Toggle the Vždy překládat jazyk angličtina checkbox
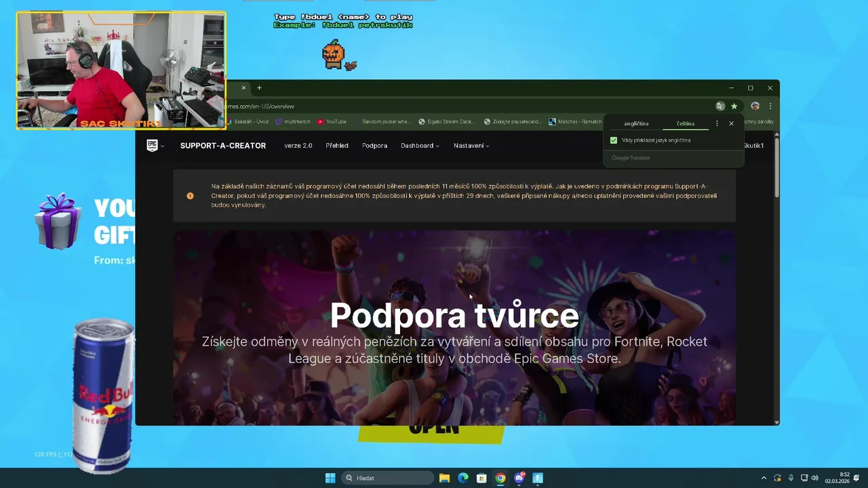The image size is (868, 488). (x=614, y=140)
